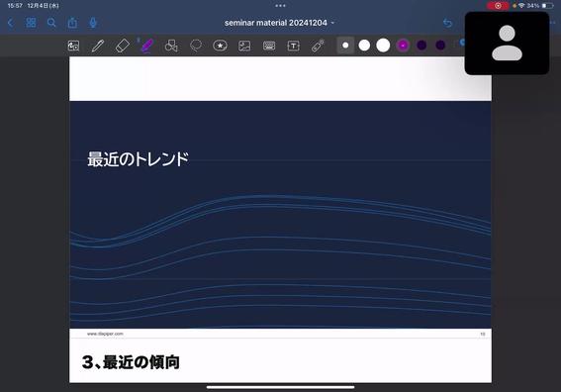Open the page thumbnails grid view

[x=31, y=23]
